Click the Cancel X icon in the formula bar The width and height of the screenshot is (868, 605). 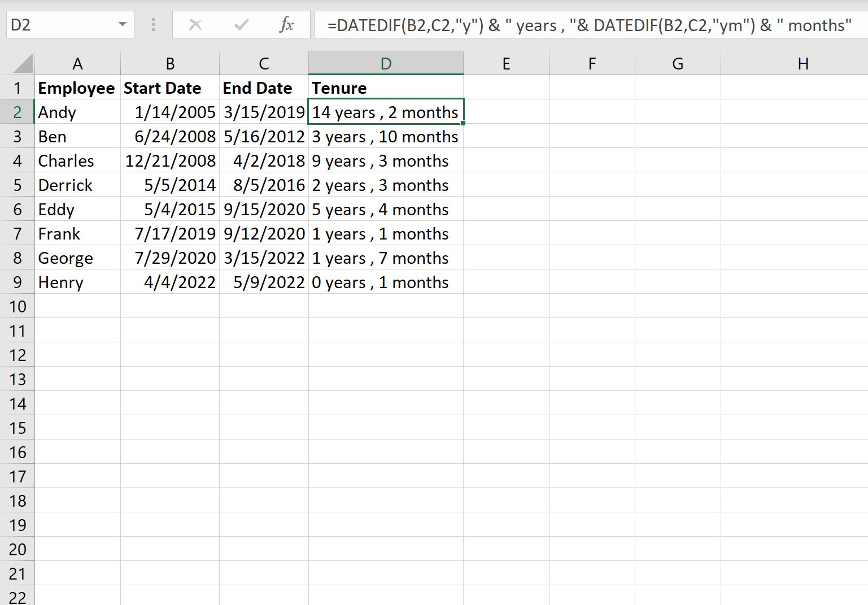(x=195, y=24)
